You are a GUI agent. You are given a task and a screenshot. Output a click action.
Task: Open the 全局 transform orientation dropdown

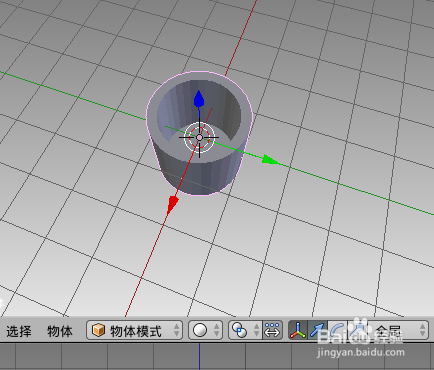coord(398,330)
